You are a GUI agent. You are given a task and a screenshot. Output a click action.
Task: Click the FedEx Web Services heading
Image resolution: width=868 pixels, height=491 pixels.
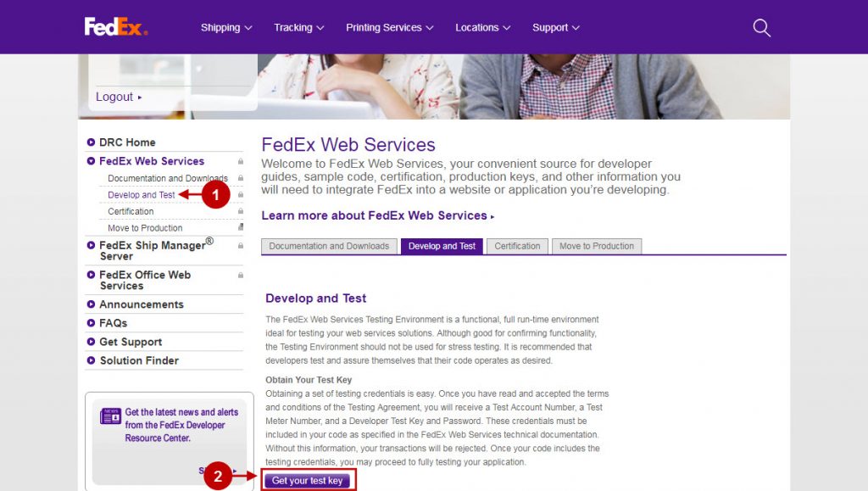(x=348, y=144)
